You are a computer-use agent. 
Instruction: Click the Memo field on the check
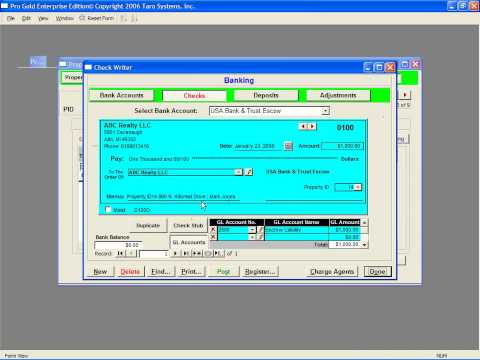tap(183, 197)
